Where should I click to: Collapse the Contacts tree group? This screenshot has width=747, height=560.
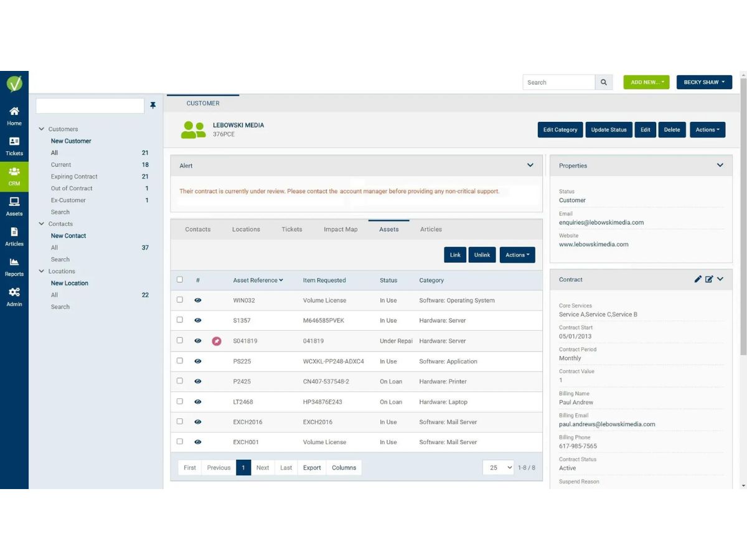(42, 223)
